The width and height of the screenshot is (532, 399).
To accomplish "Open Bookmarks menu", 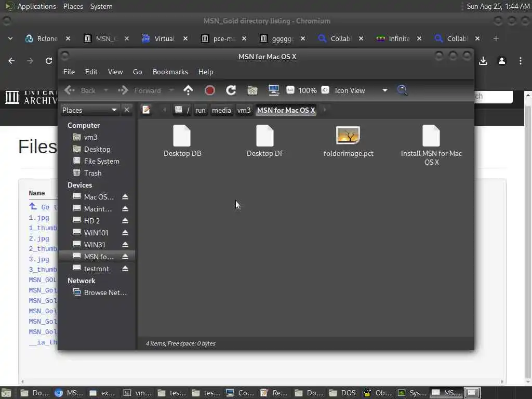I will pos(170,72).
